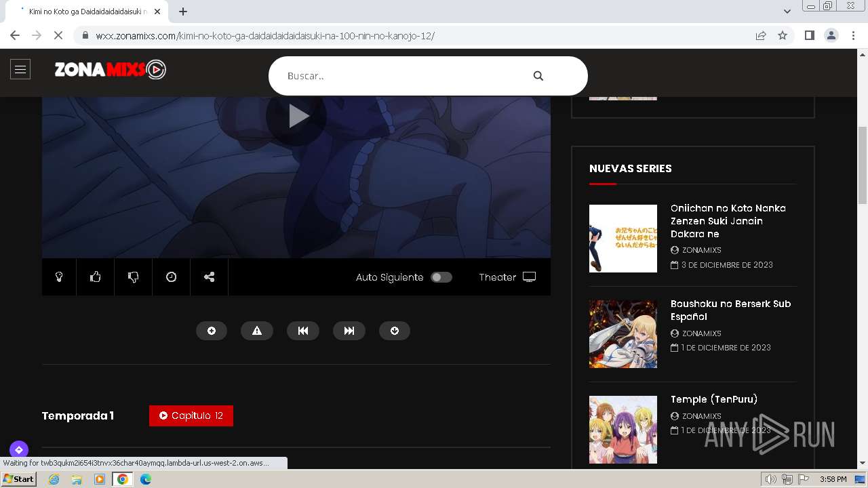
Task: Open the Windows Start menu
Action: tap(19, 479)
